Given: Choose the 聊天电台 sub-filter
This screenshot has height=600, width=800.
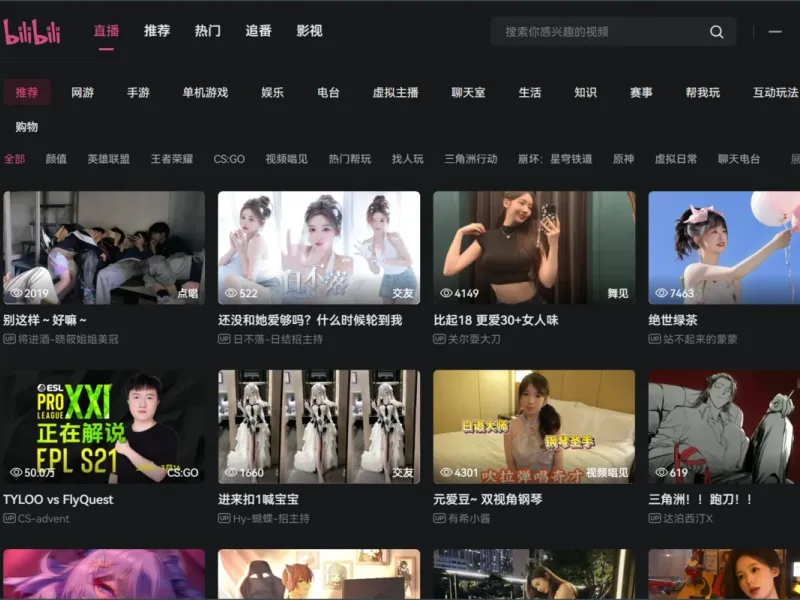Looking at the screenshot, I should [x=739, y=159].
